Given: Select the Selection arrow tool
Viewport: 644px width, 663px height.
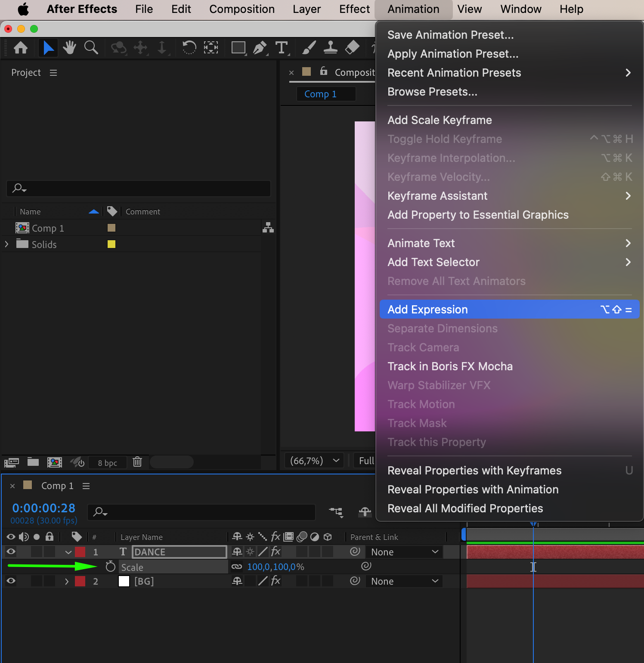Looking at the screenshot, I should 48,47.
